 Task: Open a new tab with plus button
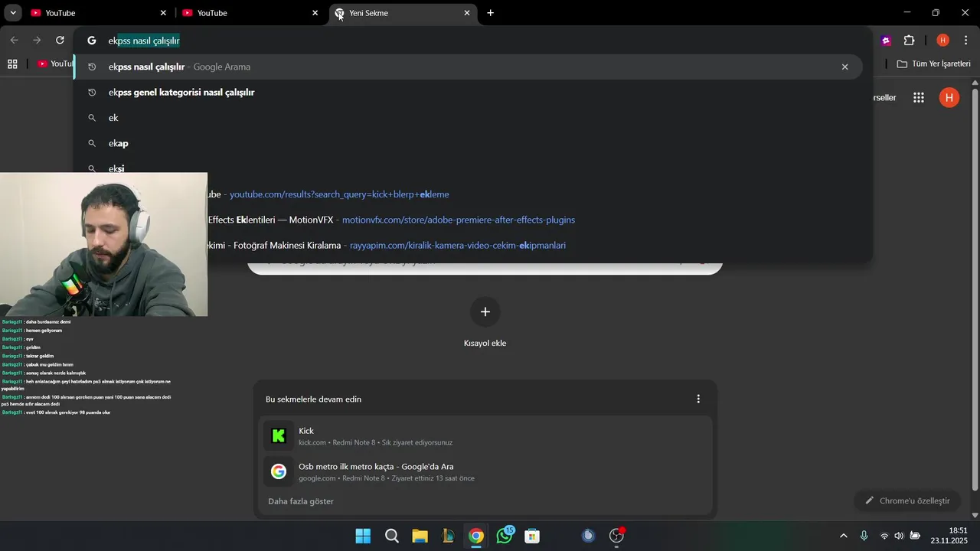pos(490,13)
